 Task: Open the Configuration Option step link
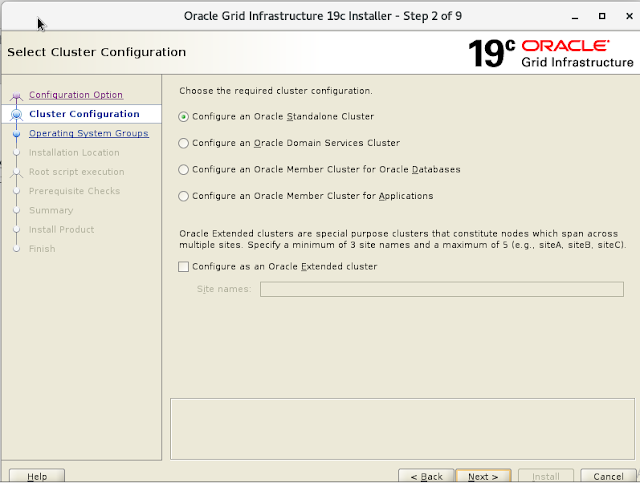pyautogui.click(x=76, y=95)
